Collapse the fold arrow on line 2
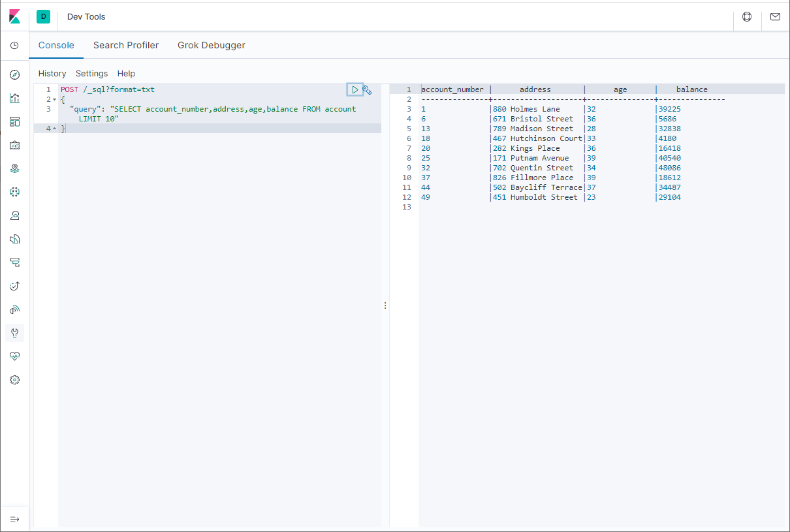 [54, 100]
